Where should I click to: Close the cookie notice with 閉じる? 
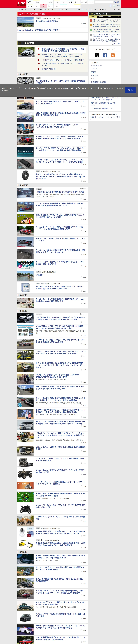[130, 90]
